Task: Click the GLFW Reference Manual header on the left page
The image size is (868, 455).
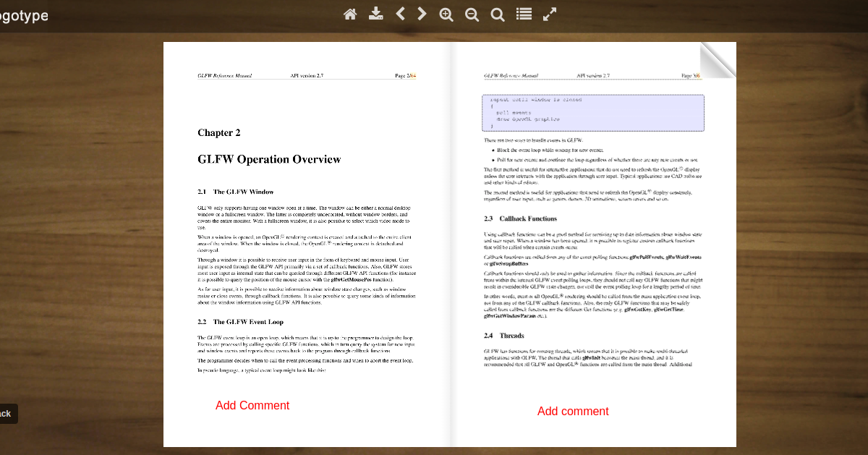Action: point(225,75)
